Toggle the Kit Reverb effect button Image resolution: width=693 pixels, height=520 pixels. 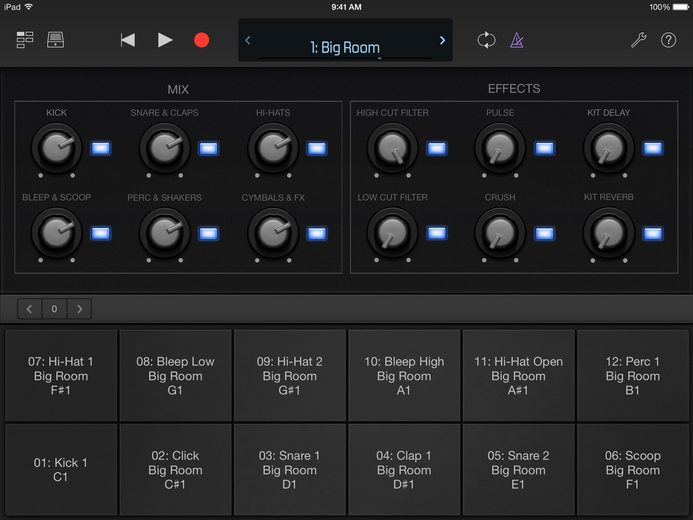tap(653, 233)
